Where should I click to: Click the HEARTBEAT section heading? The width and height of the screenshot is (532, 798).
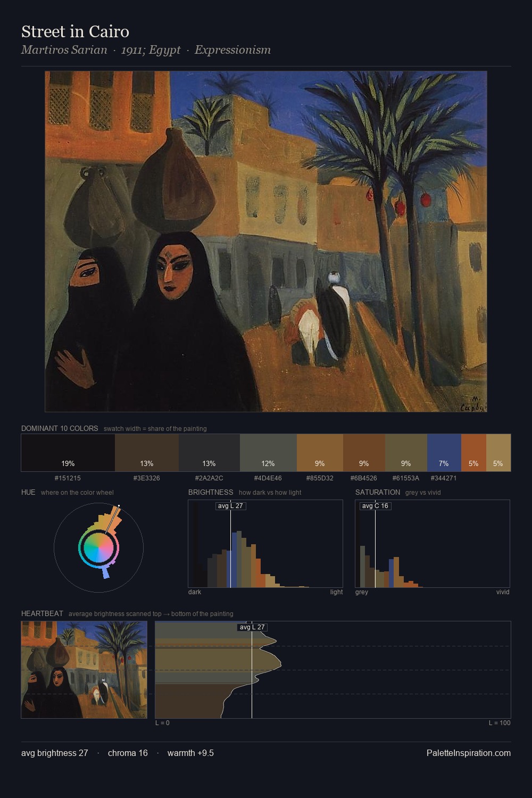coord(42,613)
